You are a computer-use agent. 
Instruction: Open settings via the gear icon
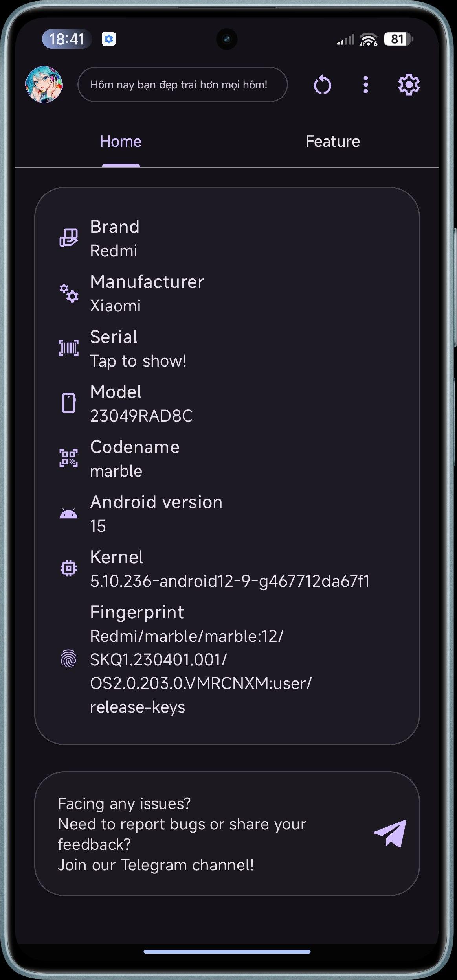tap(409, 85)
